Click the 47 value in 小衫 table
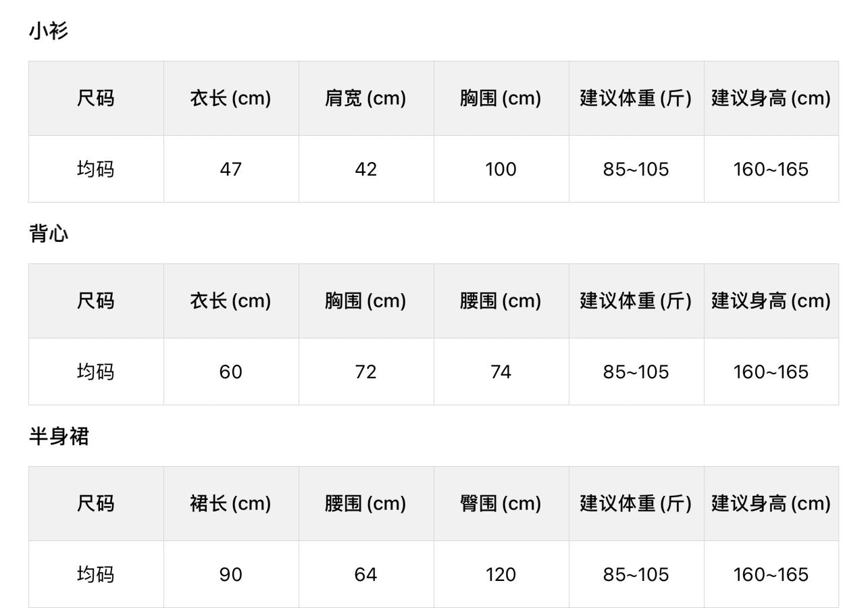 click(x=230, y=169)
